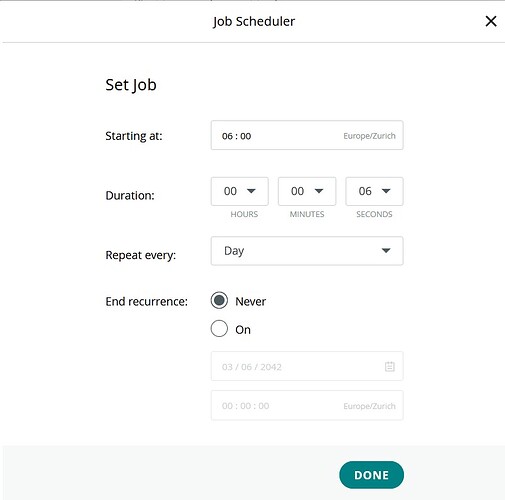505x500 pixels.
Task: Click the Repeat every dropdown arrow
Action: tap(386, 251)
